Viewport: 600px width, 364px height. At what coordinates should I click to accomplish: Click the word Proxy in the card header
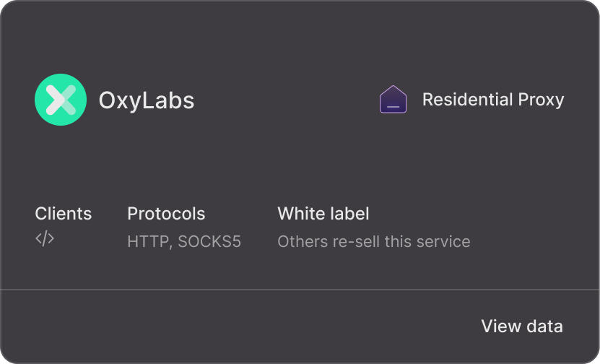(x=541, y=100)
